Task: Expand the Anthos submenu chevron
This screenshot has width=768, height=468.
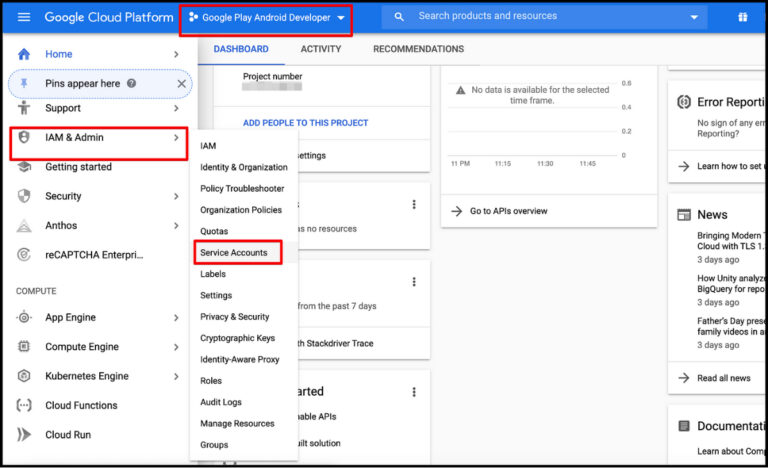Action: click(176, 225)
